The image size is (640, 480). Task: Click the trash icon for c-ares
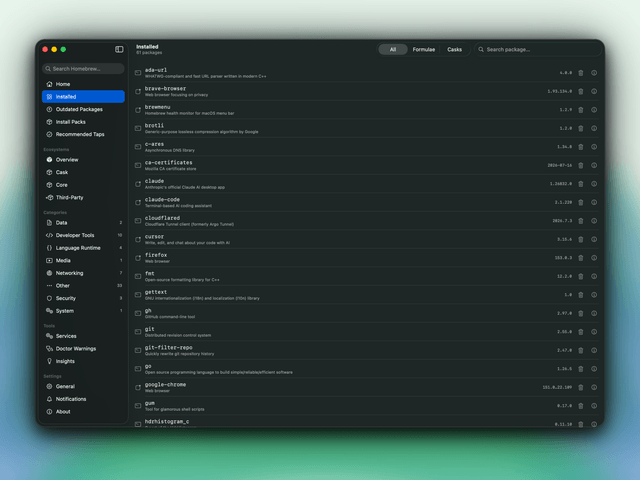pos(580,147)
